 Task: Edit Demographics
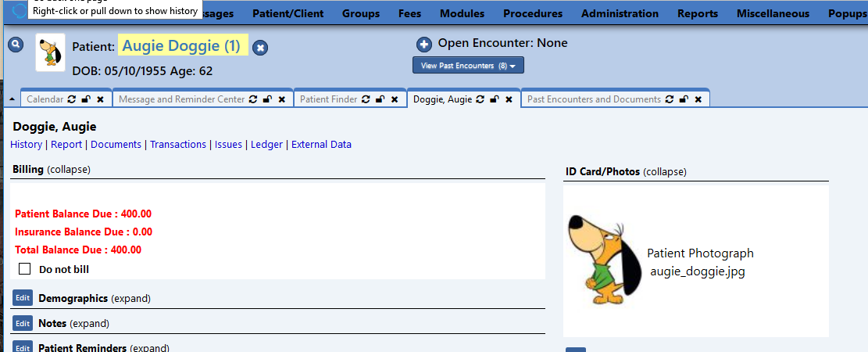(23, 298)
